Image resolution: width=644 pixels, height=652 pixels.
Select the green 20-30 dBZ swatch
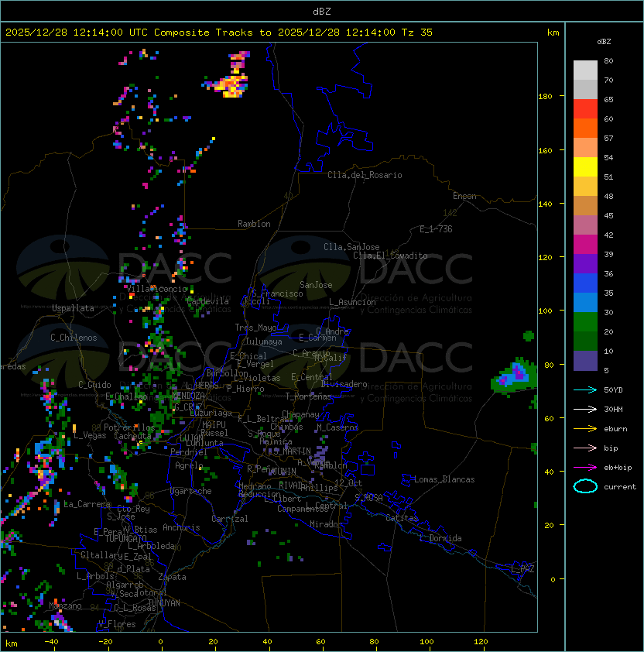click(x=585, y=322)
